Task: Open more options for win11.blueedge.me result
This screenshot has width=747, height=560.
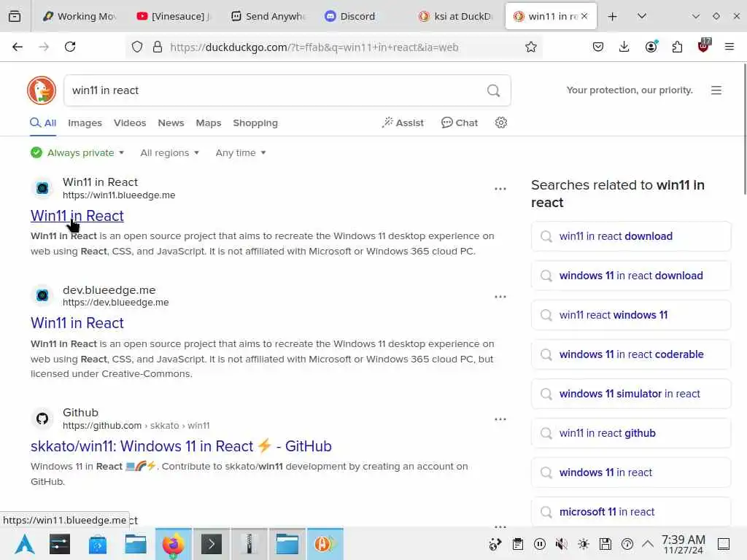Action: [x=500, y=189]
